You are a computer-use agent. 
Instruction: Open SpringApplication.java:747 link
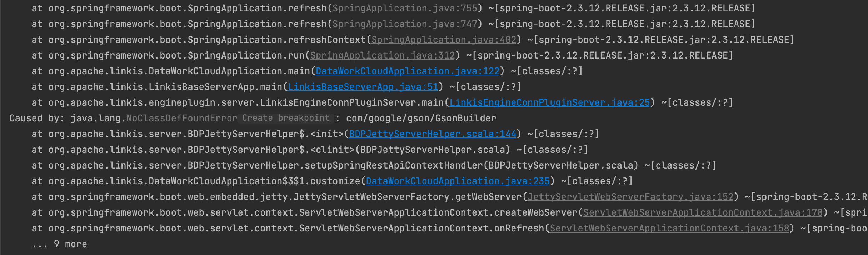[405, 24]
